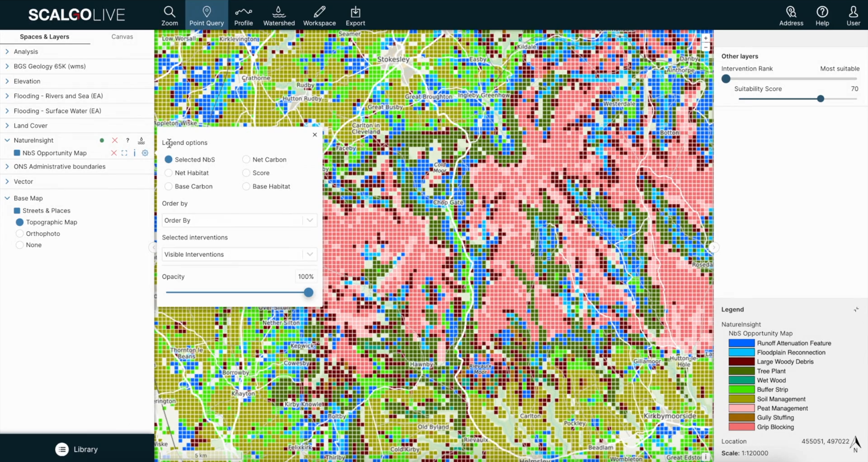
Task: Select the None base map option
Action: (x=19, y=245)
